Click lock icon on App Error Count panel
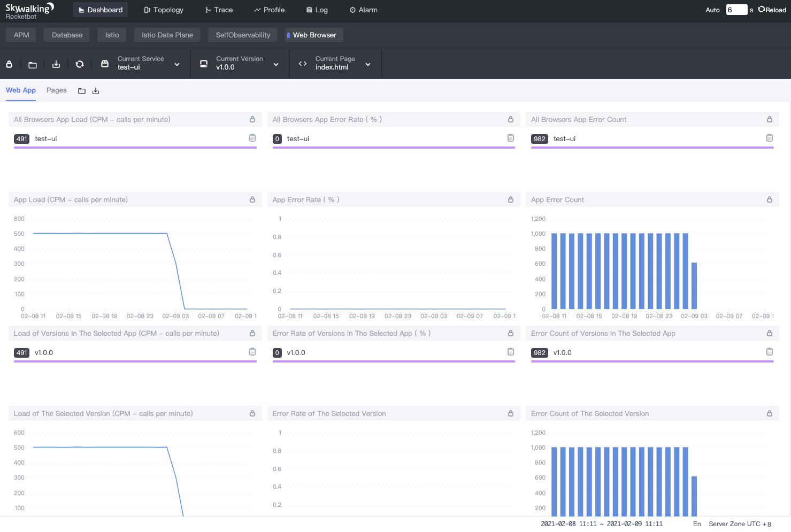The image size is (791, 532). pos(769,199)
